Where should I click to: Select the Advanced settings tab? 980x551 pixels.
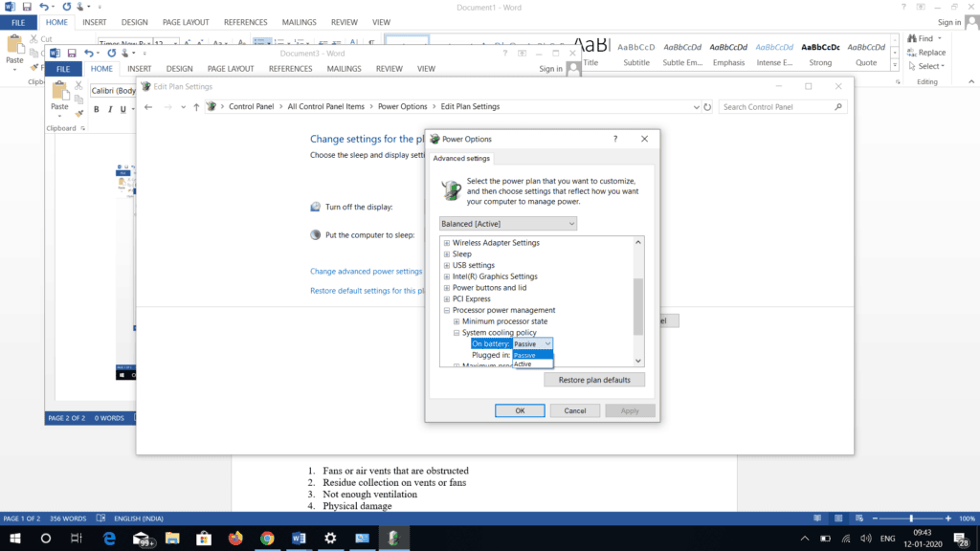click(461, 159)
